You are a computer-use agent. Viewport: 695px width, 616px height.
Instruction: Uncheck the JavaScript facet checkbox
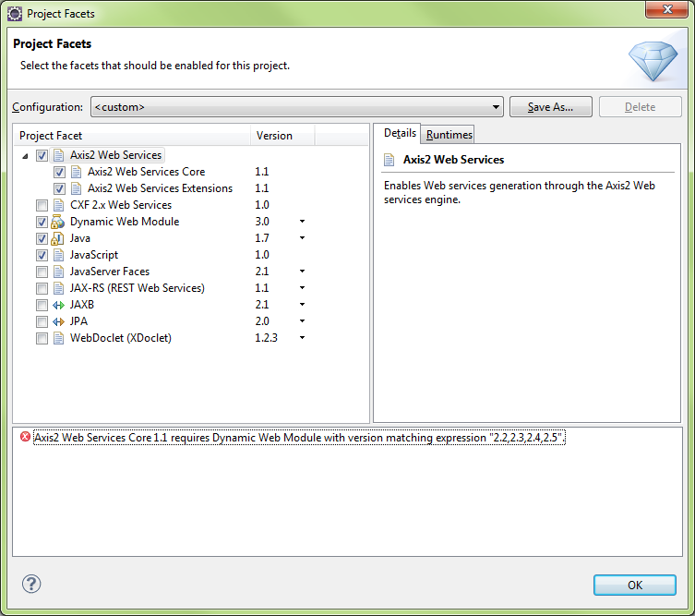(42, 256)
